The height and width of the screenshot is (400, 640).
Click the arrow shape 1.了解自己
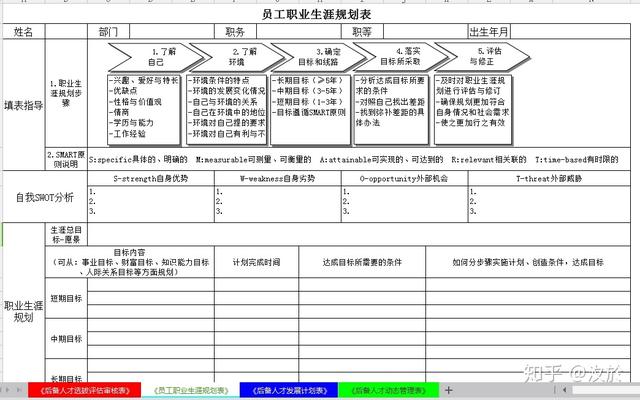point(155,57)
